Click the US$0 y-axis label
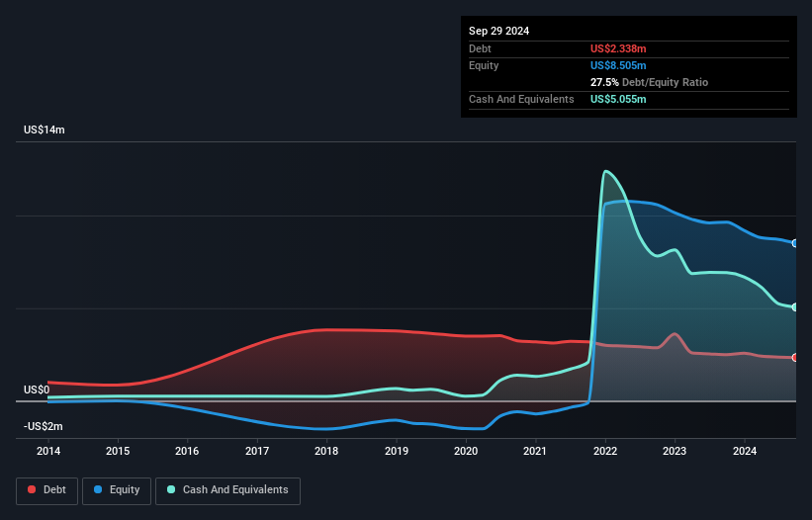Viewport: 812px width, 520px height. pyautogui.click(x=37, y=390)
